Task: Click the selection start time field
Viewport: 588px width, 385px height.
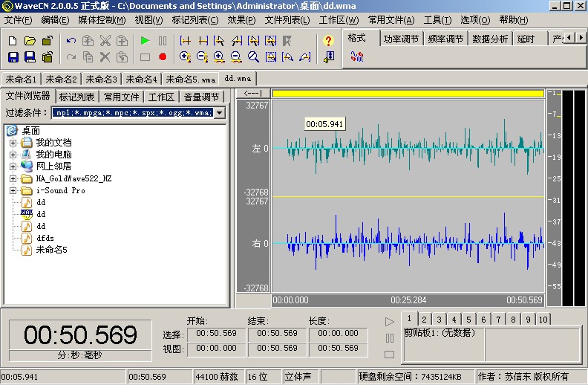Action: pyautogui.click(x=216, y=333)
